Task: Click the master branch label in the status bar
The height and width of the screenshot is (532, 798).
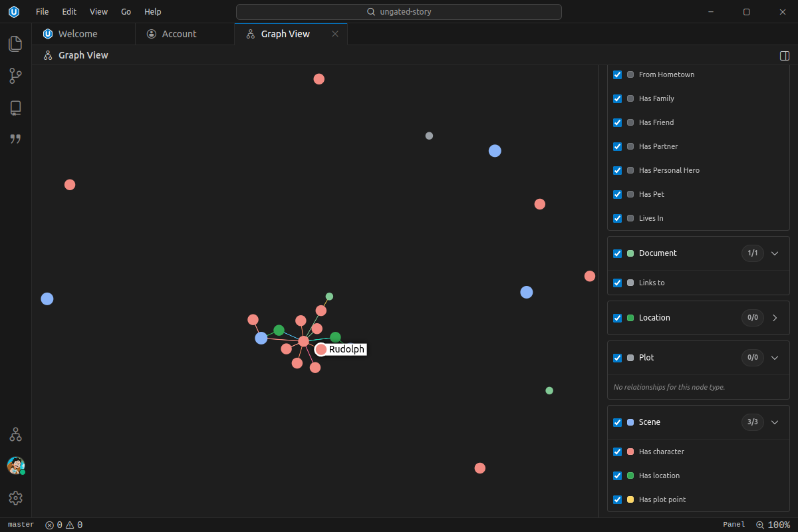Action: [20, 525]
